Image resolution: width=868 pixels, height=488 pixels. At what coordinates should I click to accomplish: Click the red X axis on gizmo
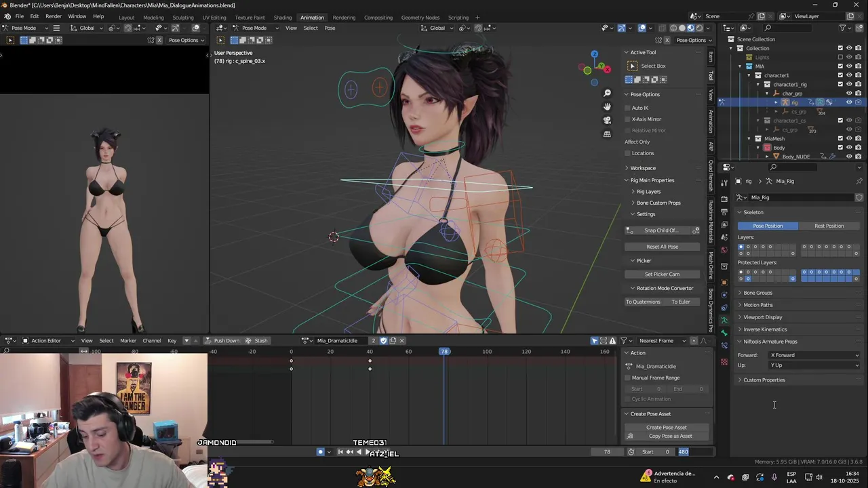[x=607, y=69]
